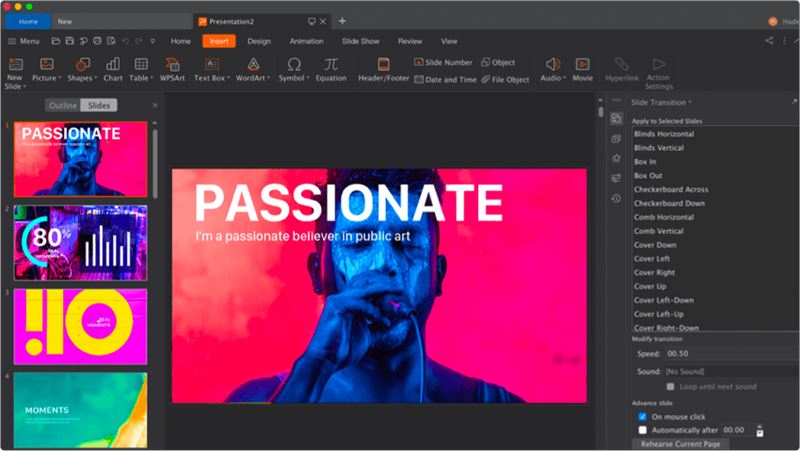Click the Header/Footer icon
This screenshot has height=451, width=800.
click(384, 68)
